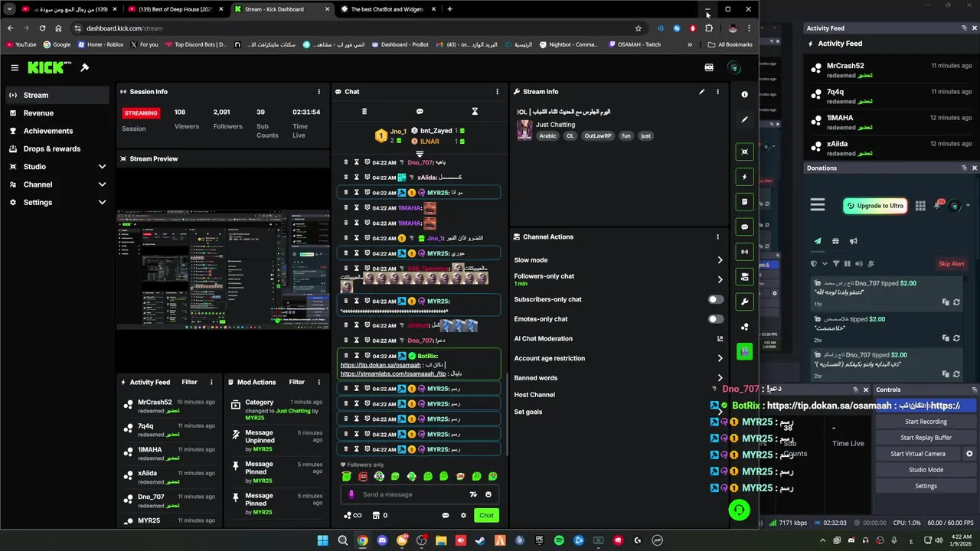The width and height of the screenshot is (980, 551).
Task: Open taskbar Search
Action: click(342, 540)
